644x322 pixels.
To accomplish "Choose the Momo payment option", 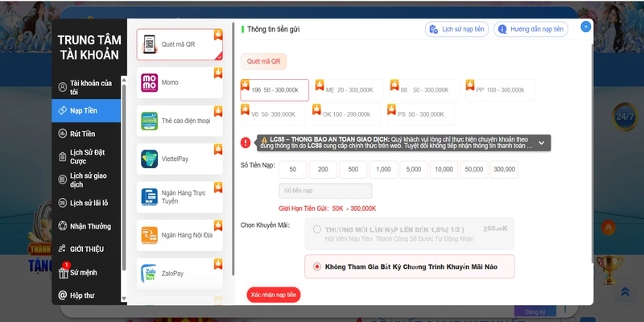I will pos(180,83).
